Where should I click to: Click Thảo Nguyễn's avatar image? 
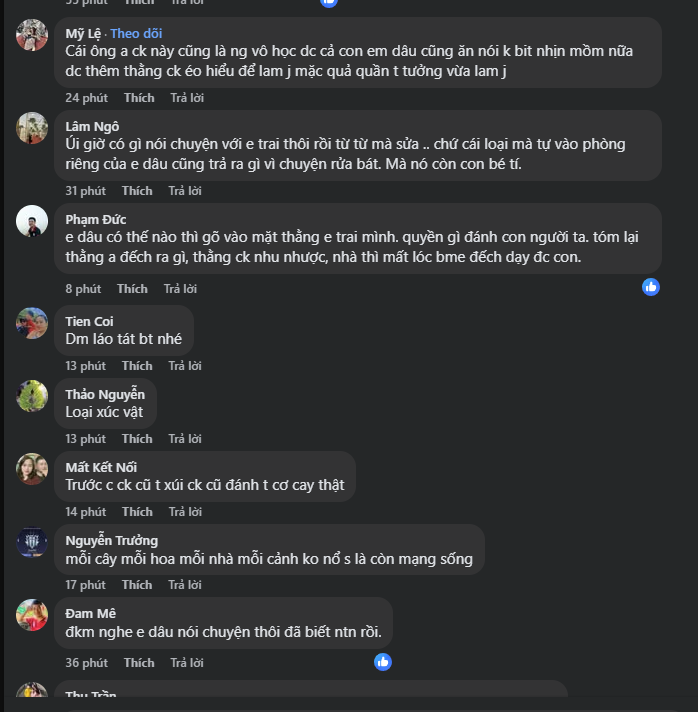(32, 396)
